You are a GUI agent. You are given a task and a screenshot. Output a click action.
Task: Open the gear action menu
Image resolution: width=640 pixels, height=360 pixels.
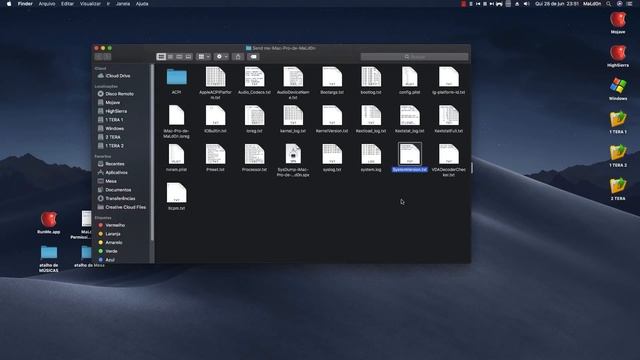click(x=222, y=57)
